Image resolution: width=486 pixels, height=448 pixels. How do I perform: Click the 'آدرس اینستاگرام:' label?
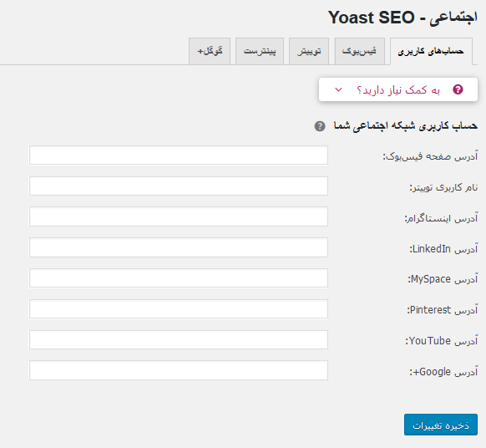pyautogui.click(x=442, y=218)
